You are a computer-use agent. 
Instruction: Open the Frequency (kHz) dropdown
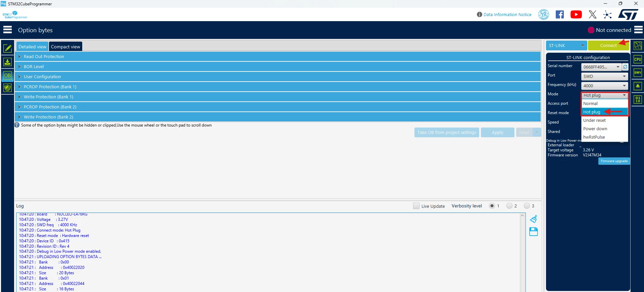point(604,86)
